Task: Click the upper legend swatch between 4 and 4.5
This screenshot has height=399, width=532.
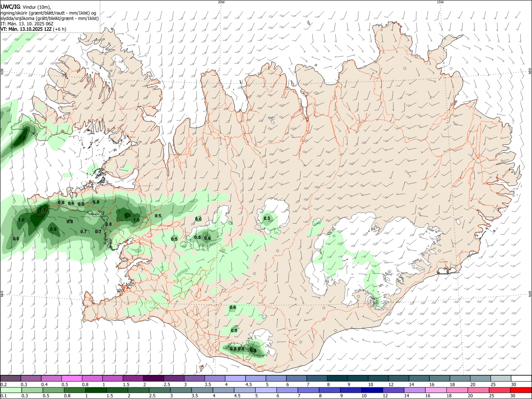Action: coord(235,379)
